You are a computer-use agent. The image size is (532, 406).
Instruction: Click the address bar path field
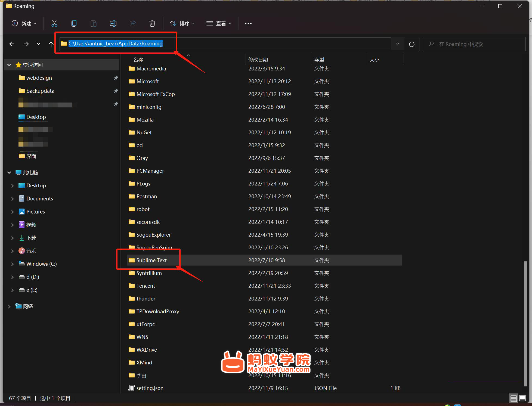click(226, 44)
